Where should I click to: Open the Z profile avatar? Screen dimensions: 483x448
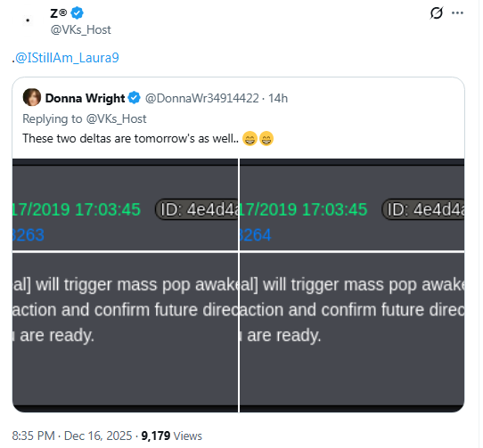tap(28, 20)
